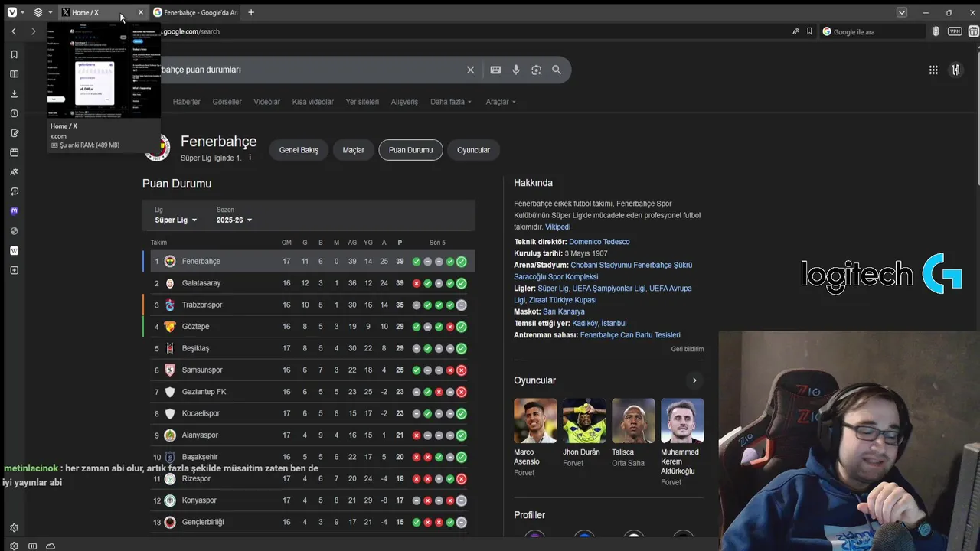
Task: Go back to the previous page
Action: pyautogui.click(x=14, y=31)
